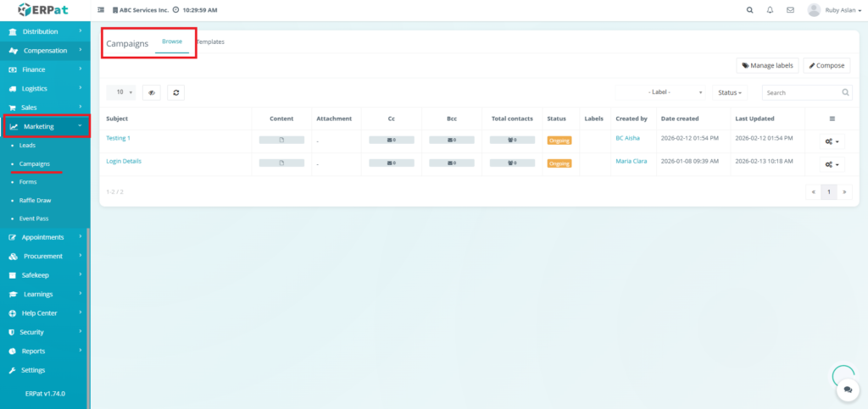Viewport: 868px width, 409px height.
Task: Open the notifications bell icon
Action: pyautogui.click(x=770, y=10)
